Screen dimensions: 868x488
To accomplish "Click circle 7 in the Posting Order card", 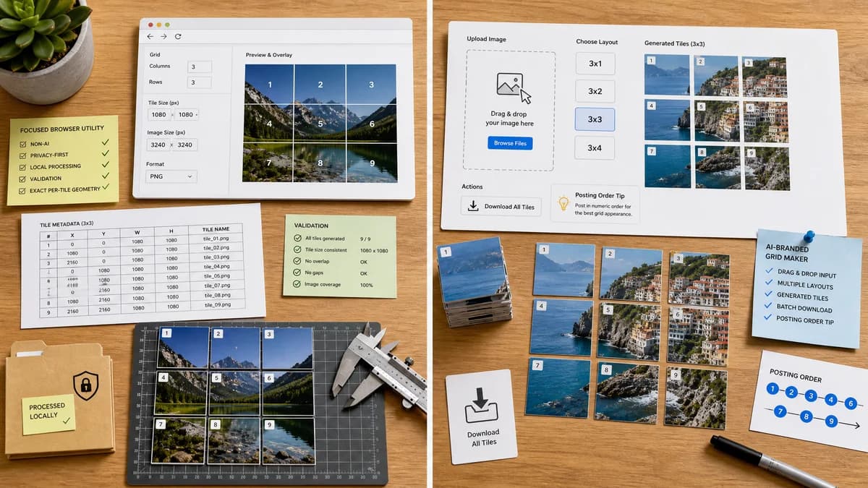I will (780, 411).
